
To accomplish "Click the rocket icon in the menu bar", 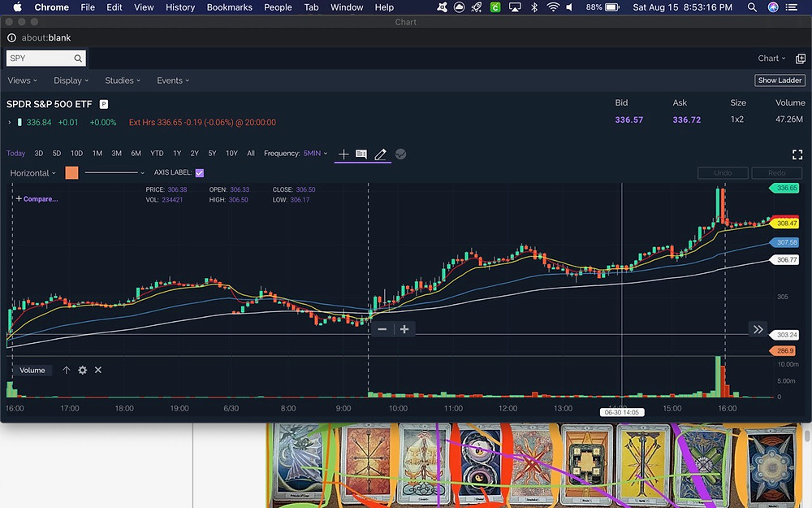I will pos(477,7).
